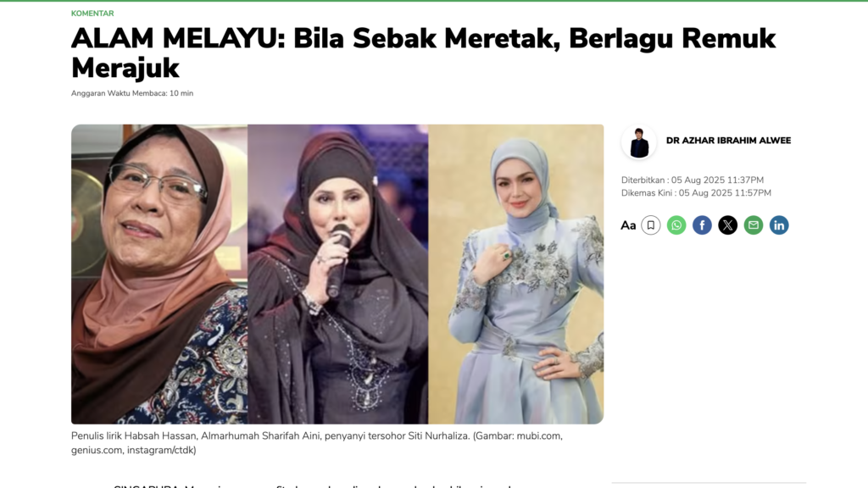The image size is (868, 488).
Task: Bookmark this article
Action: [x=650, y=225]
